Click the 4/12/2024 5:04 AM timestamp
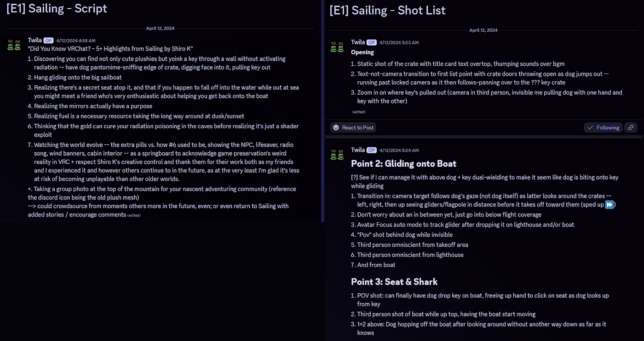644x341 pixels. point(399,150)
